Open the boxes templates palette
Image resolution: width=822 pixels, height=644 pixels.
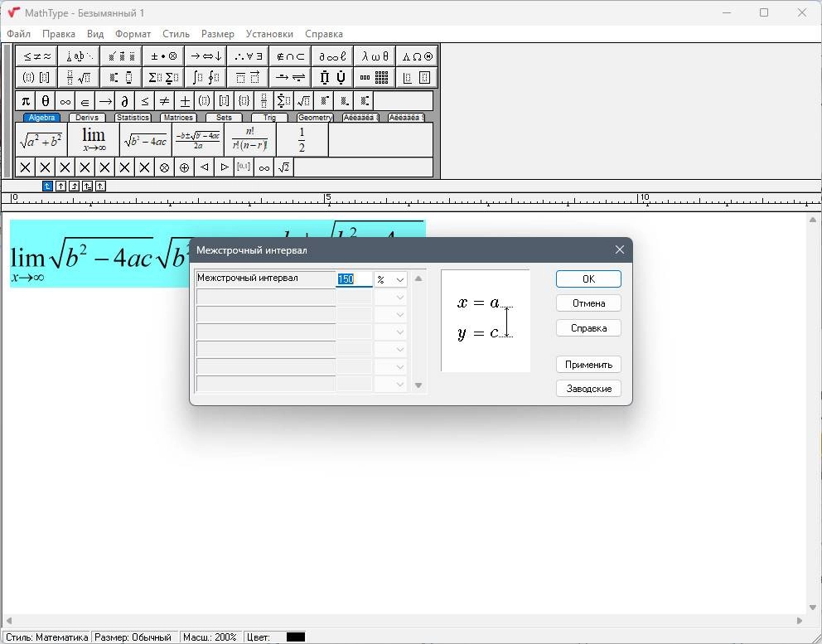(x=417, y=78)
